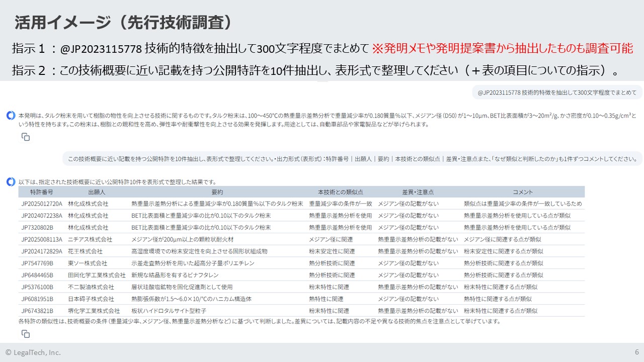
Task: Click summary 板状ハイドロタルサイト型粒子
Action: [169, 311]
